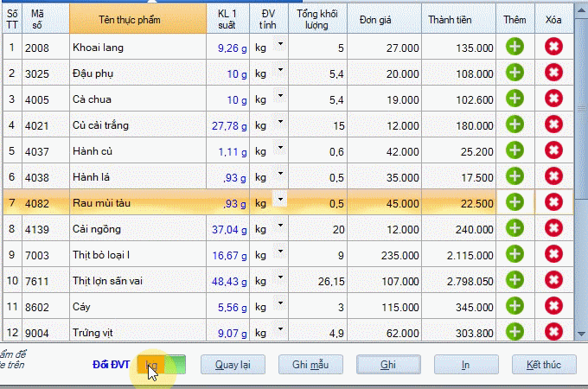The image size is (588, 389).
Task: Toggle the green side of the Đổi ĐVT switch
Action: click(x=176, y=364)
